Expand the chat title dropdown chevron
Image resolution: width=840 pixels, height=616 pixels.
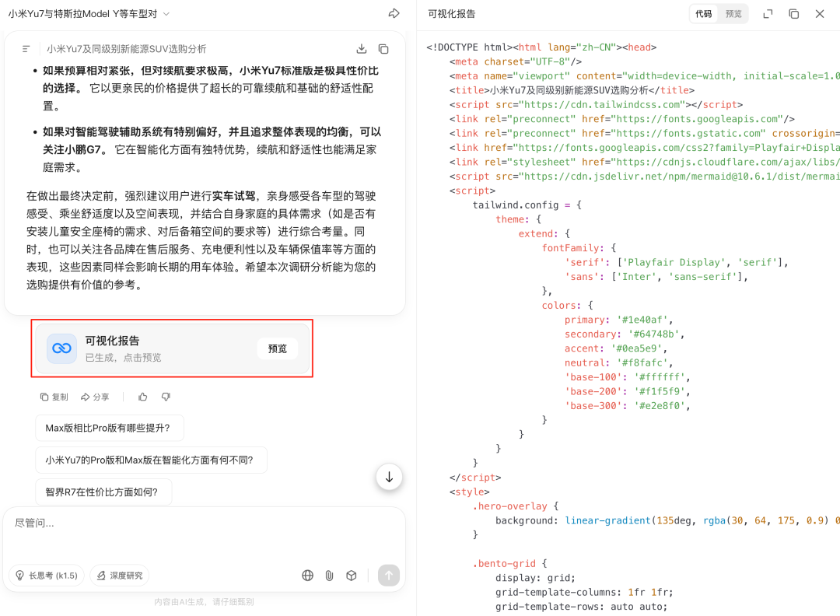(x=166, y=14)
